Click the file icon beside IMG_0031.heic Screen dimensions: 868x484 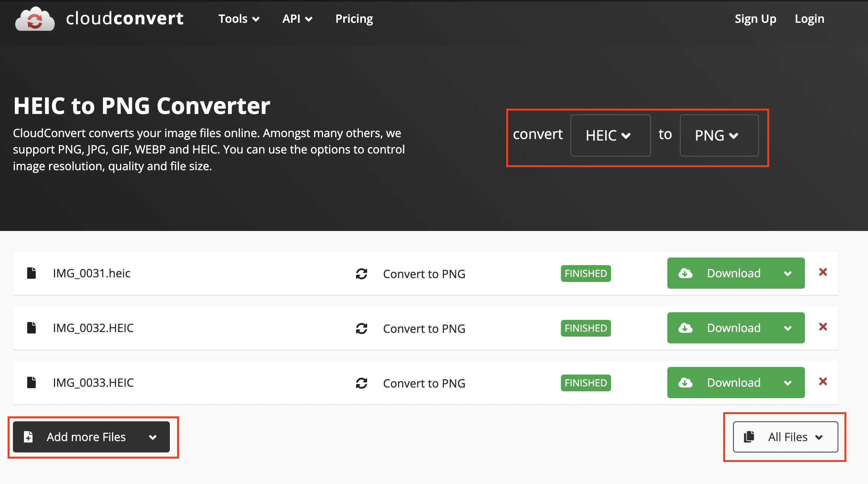[x=32, y=273]
